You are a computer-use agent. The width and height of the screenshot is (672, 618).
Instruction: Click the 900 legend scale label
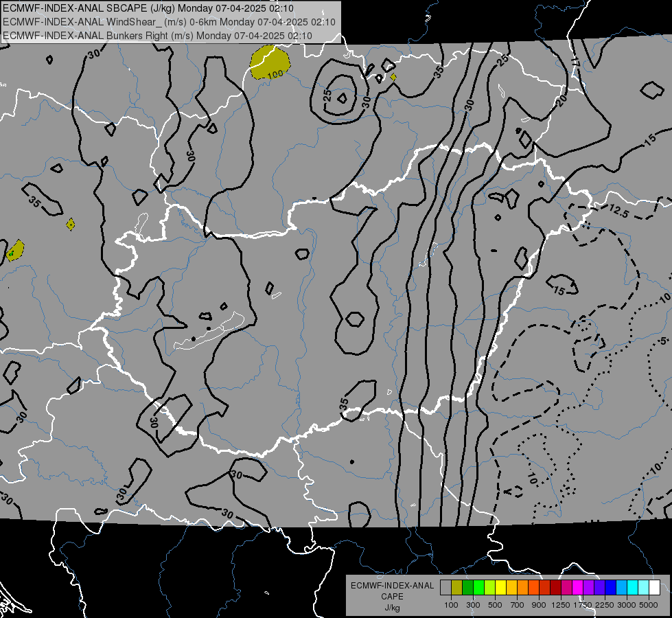[539, 605]
